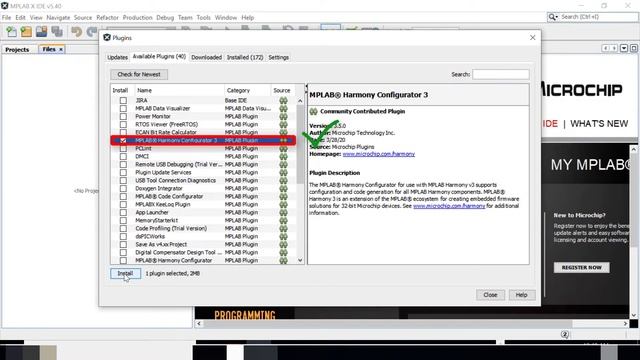Click the New File toolbar icon

(11, 32)
